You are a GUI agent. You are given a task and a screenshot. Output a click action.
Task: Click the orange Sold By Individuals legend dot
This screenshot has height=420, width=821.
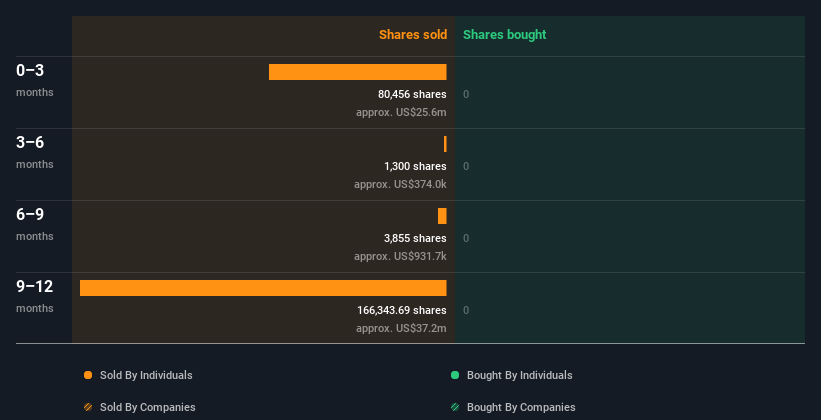tap(88, 375)
